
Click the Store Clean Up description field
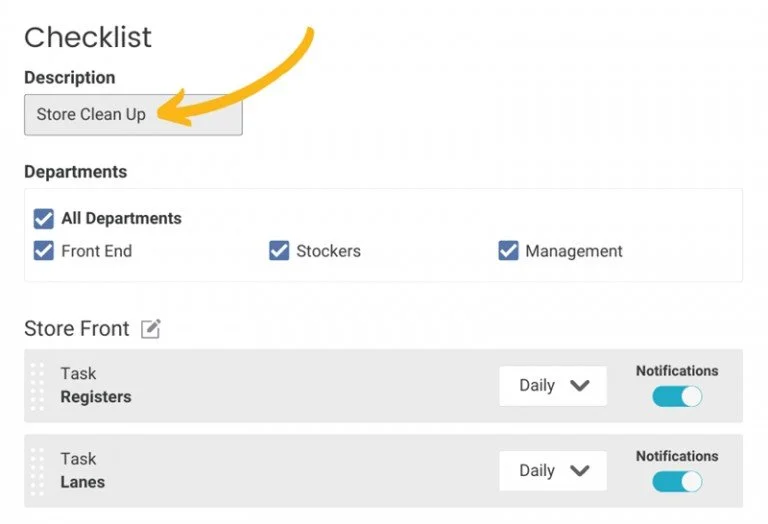(x=133, y=115)
